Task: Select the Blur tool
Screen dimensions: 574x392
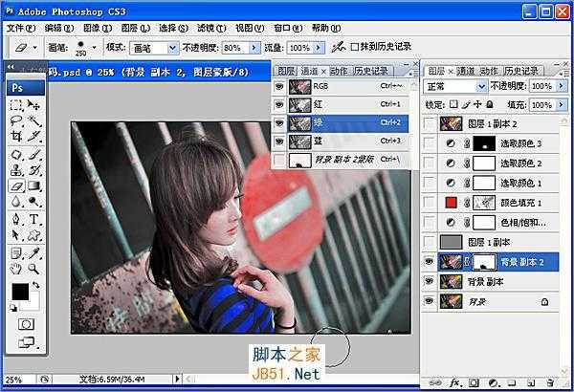Action: click(16, 202)
